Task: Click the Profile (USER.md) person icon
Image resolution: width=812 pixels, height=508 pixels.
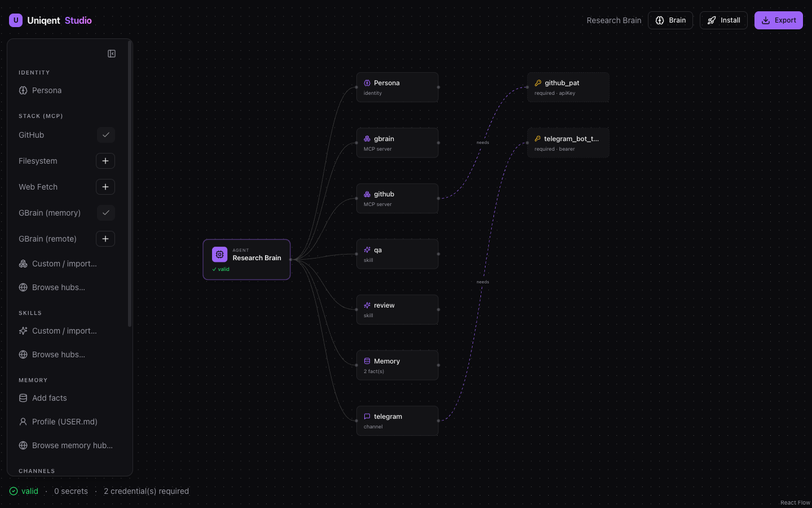Action: click(23, 422)
